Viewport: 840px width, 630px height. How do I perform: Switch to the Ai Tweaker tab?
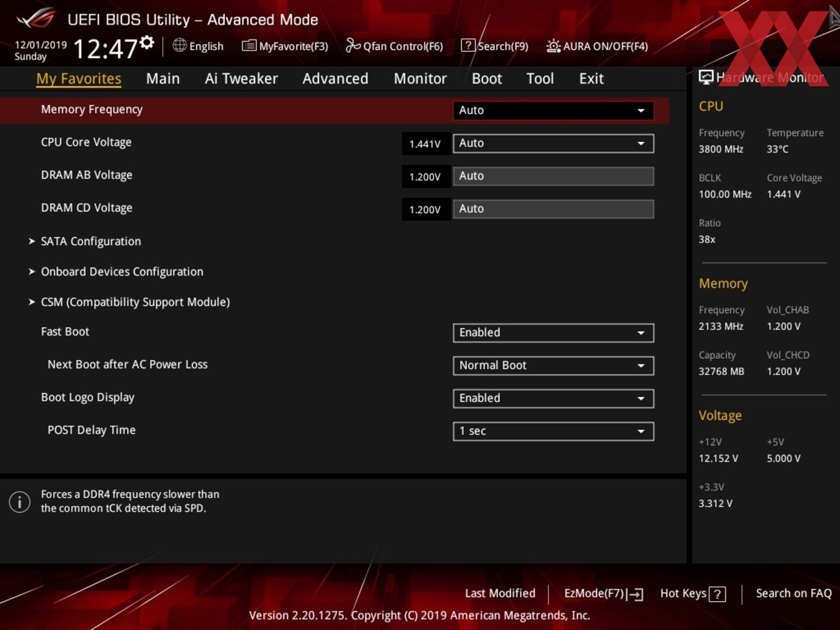point(241,78)
